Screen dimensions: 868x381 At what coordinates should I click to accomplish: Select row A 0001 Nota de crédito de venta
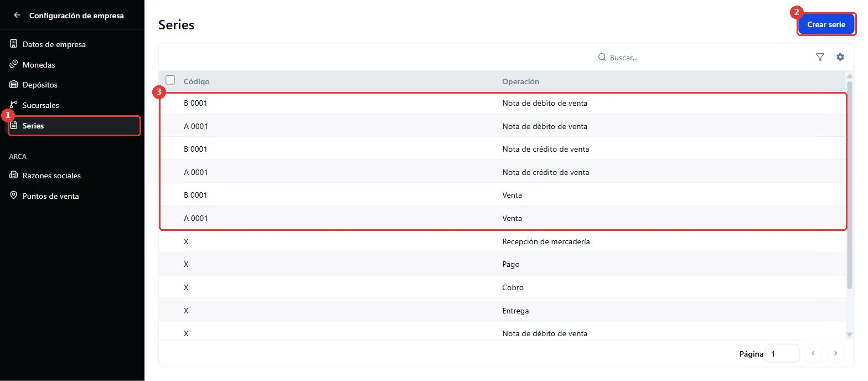[503, 172]
